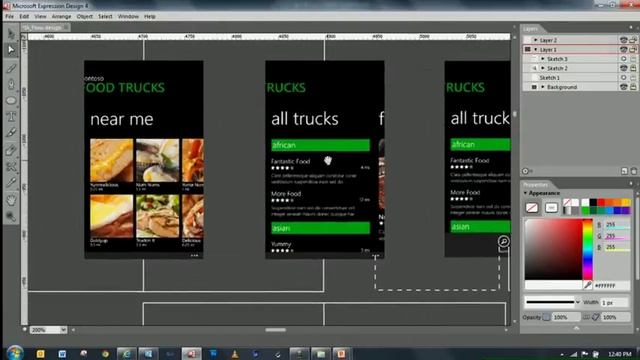Expand Background sublayer

[x=542, y=87]
